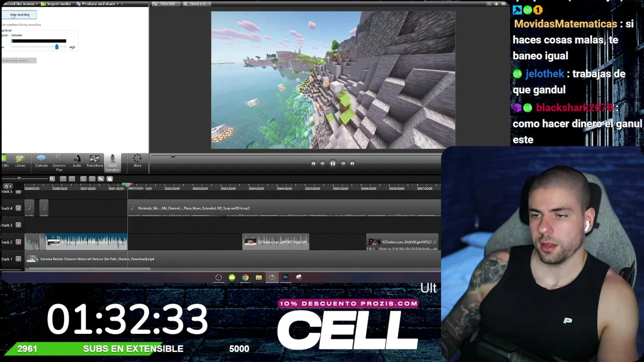Open the Library tab

tap(20, 161)
